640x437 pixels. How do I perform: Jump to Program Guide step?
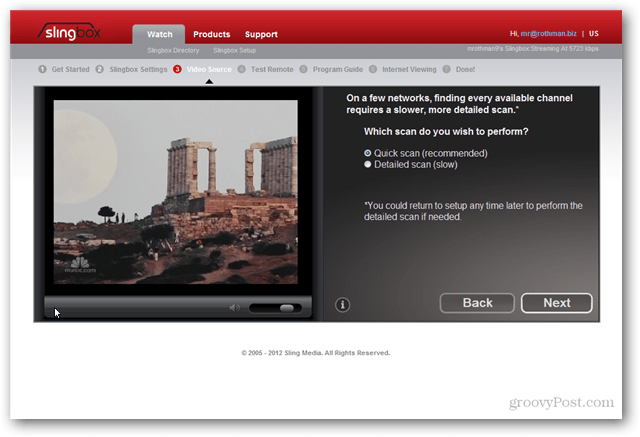pos(331,69)
